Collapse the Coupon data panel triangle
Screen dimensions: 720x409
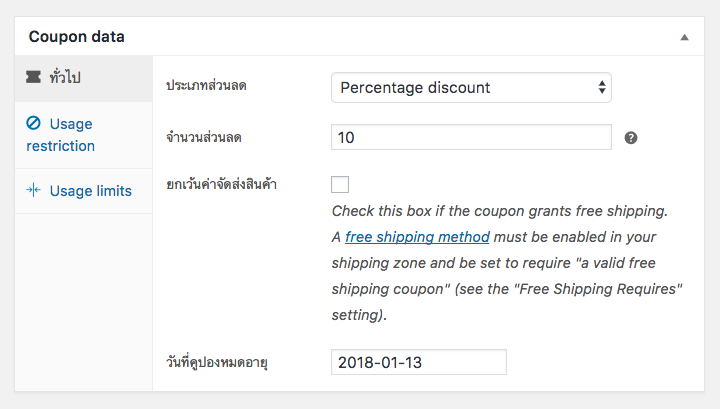684,37
